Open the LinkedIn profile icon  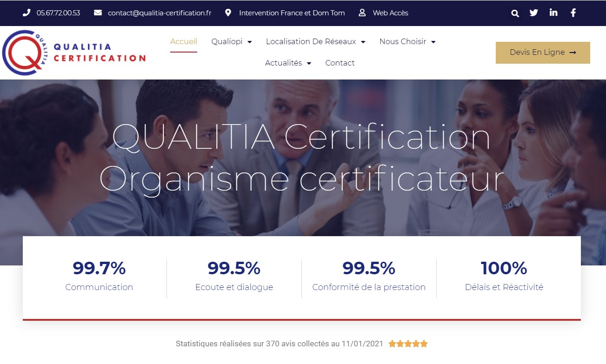pos(553,13)
